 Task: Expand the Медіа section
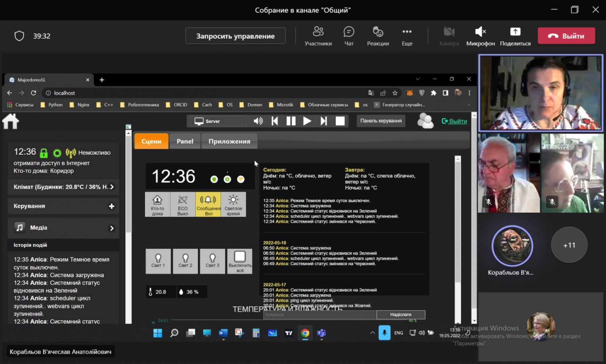112,228
